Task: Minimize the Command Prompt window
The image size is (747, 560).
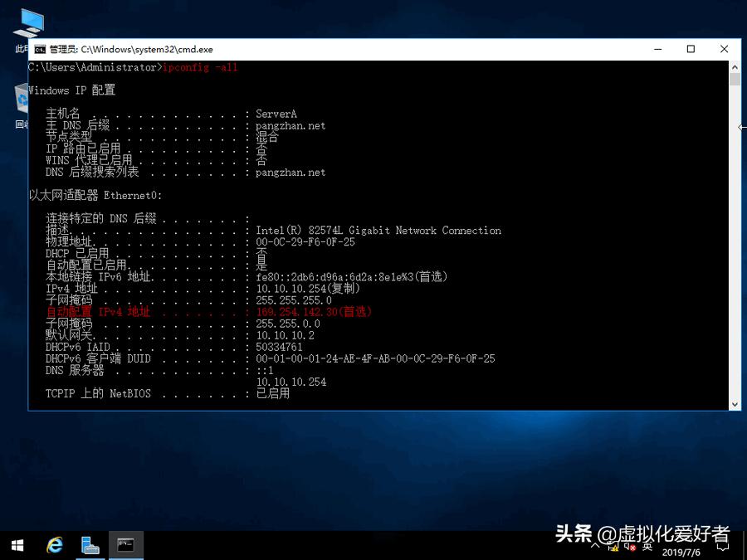Action: [x=657, y=49]
